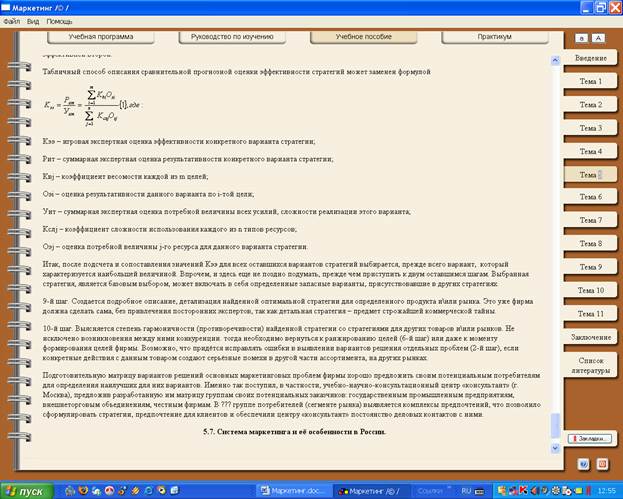Viewport: 623px width, 499px height.
Task: Click paragraph starting '10-й шаг'
Action: pyautogui.click(x=281, y=343)
